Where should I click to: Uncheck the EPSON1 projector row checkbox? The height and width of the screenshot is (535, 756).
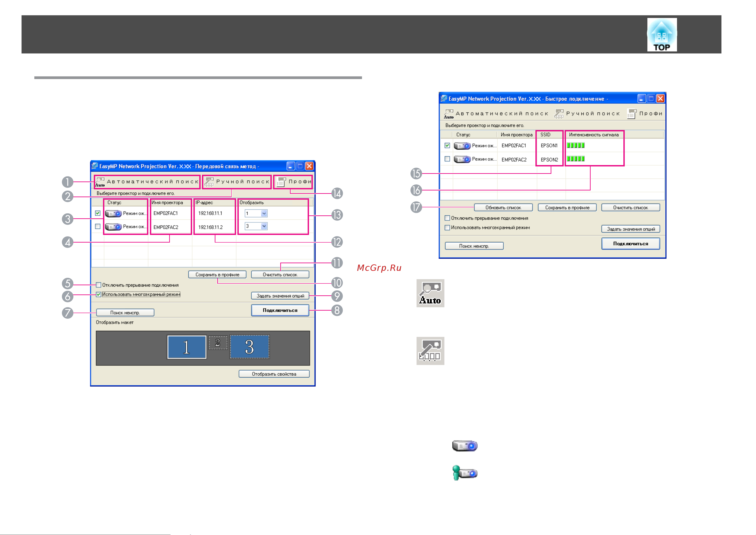pyautogui.click(x=447, y=145)
